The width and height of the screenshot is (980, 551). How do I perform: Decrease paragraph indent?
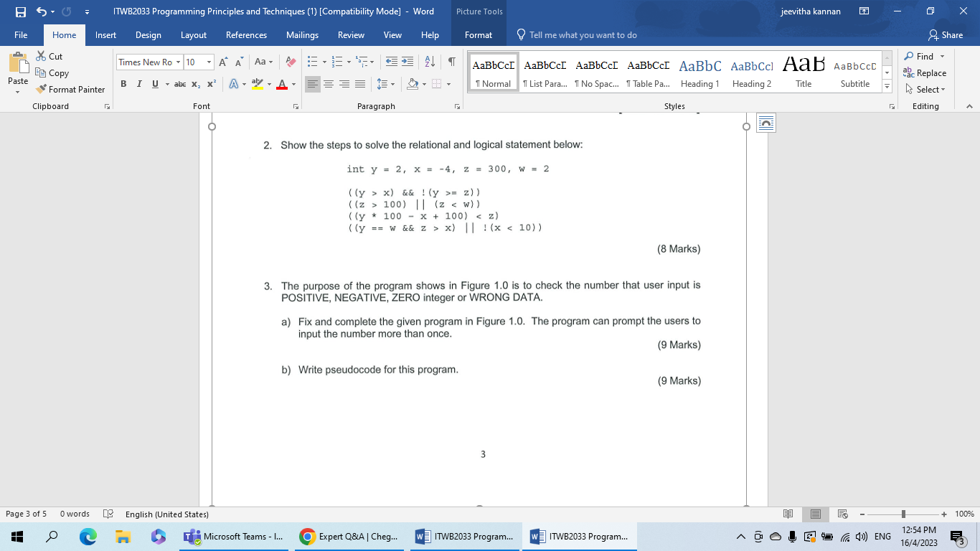coord(392,62)
